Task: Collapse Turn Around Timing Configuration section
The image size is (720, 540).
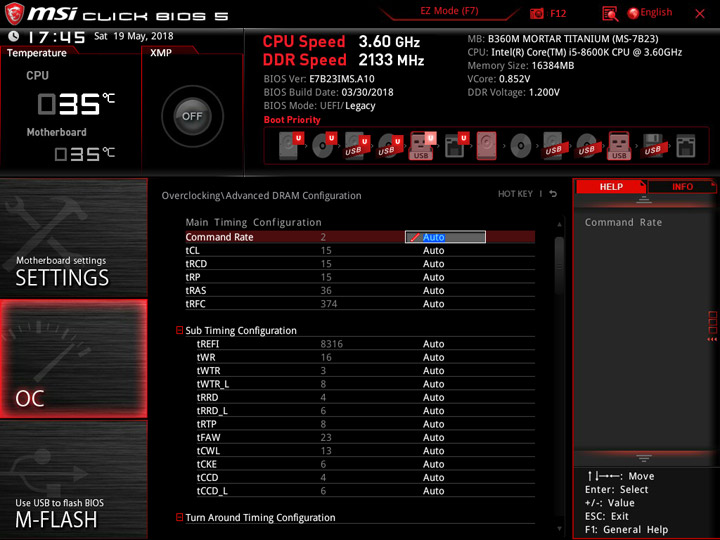Action: pyautogui.click(x=180, y=517)
